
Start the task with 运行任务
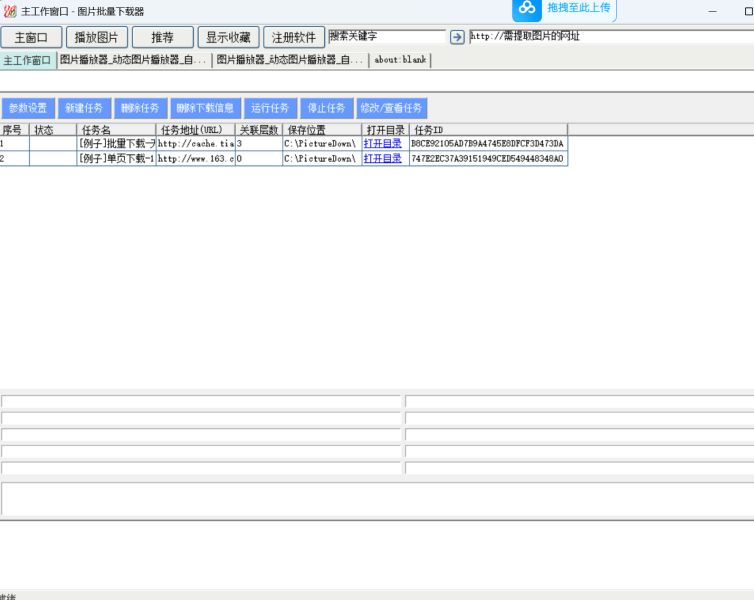tap(270, 108)
